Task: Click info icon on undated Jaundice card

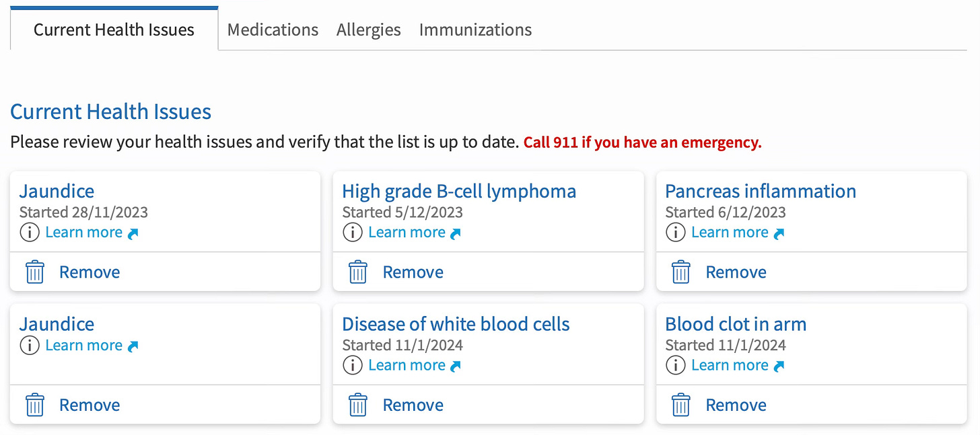Action: (x=30, y=346)
